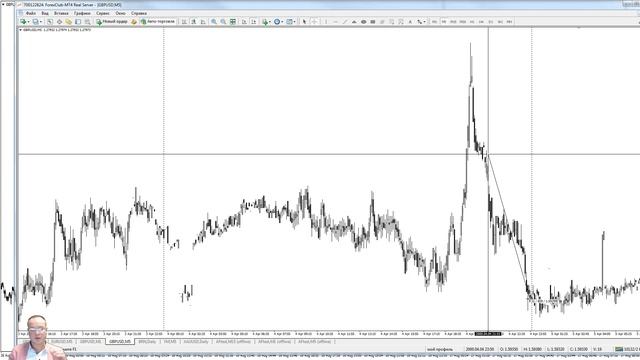The width and height of the screenshot is (640, 360).
Task: Open the Strategy Tester icon
Action: [x=87, y=22]
